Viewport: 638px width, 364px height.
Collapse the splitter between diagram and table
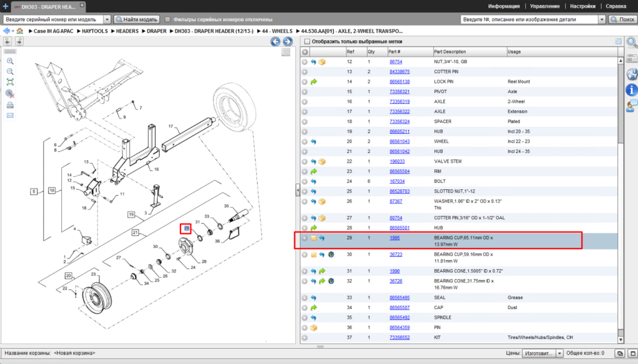point(298,190)
